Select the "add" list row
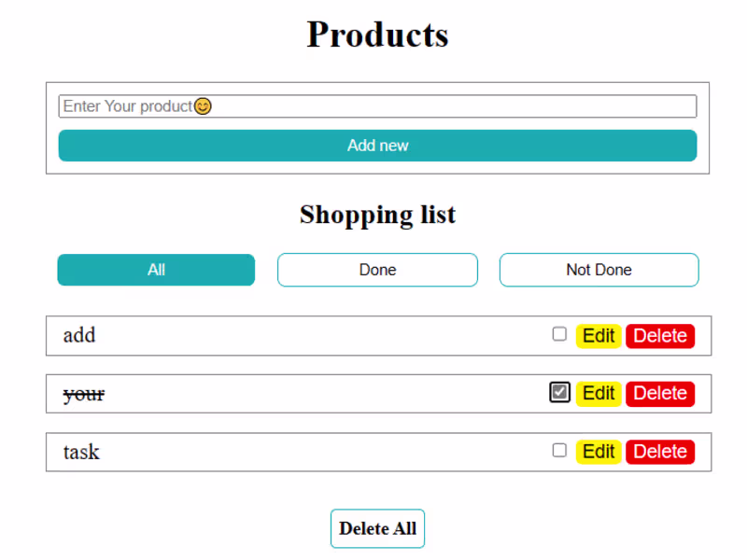Viewport: 747px width, 560px height. [x=280, y=335]
